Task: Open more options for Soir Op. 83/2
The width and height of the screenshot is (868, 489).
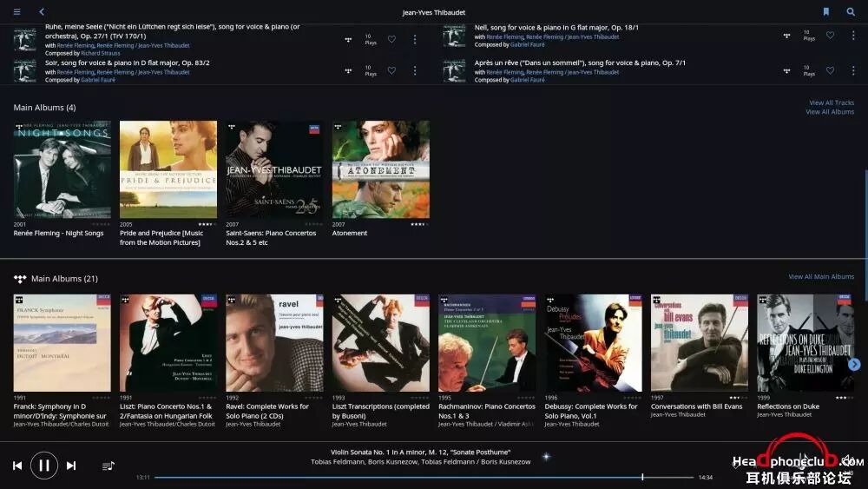Action: (x=415, y=70)
